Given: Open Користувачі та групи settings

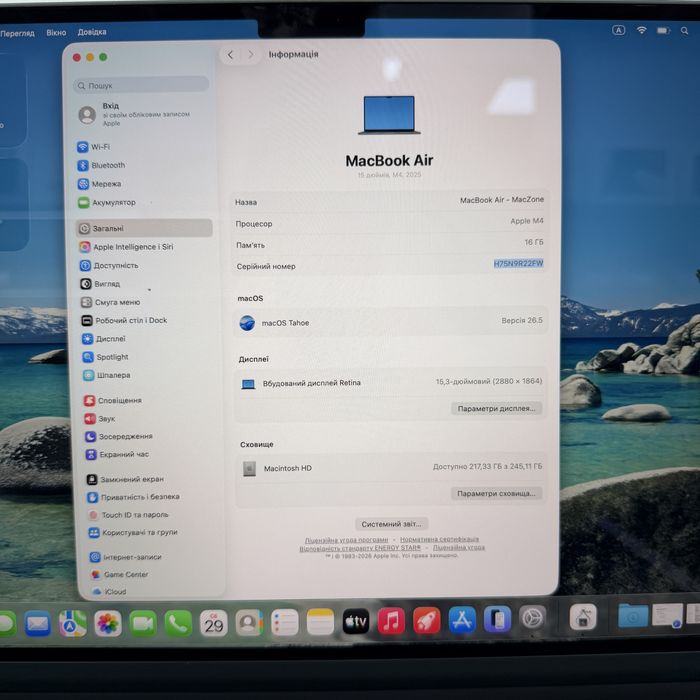Looking at the screenshot, I should click(133, 533).
